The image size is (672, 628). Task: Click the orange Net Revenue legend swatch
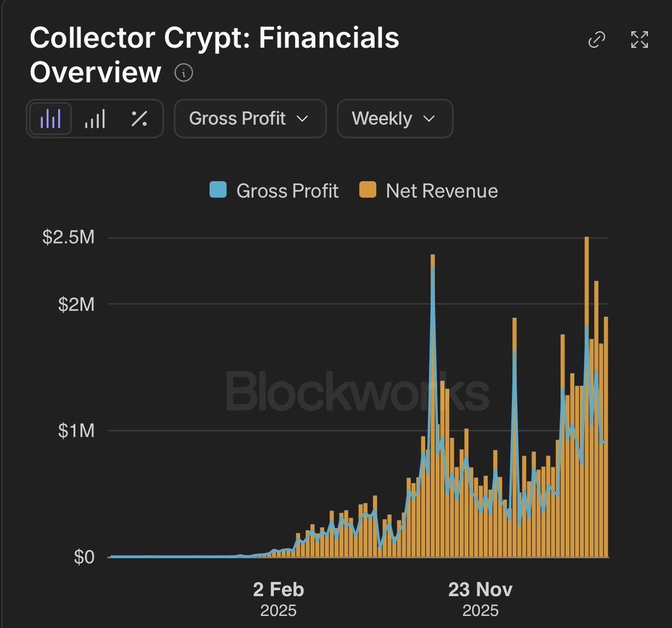(367, 190)
